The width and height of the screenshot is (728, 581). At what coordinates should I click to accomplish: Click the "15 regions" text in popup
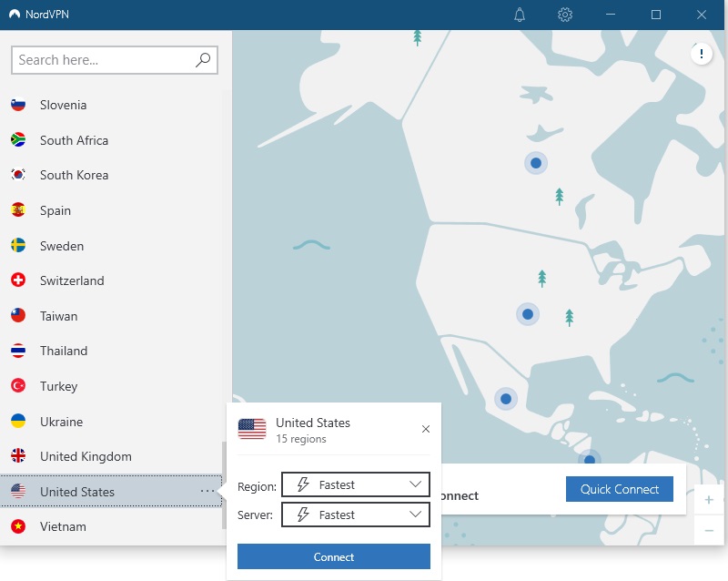pyautogui.click(x=301, y=439)
